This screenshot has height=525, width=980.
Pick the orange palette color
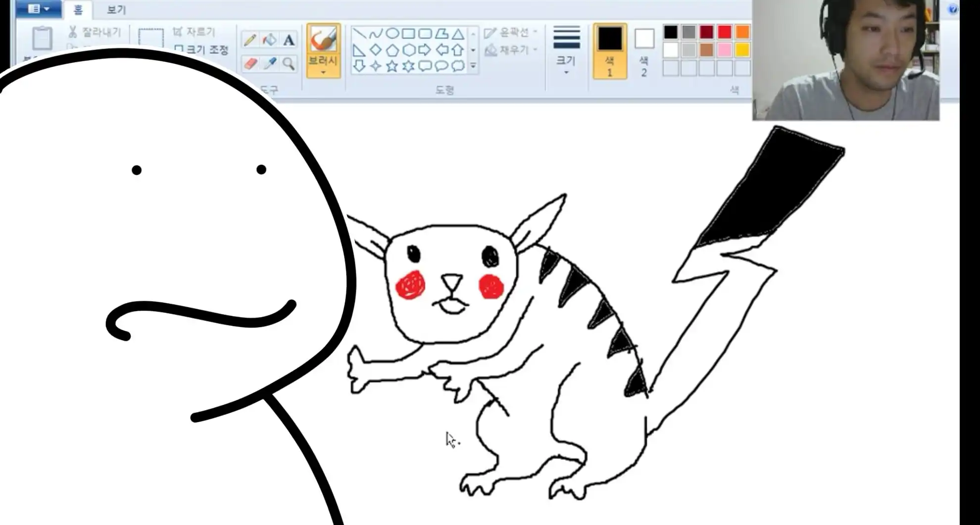coord(742,32)
